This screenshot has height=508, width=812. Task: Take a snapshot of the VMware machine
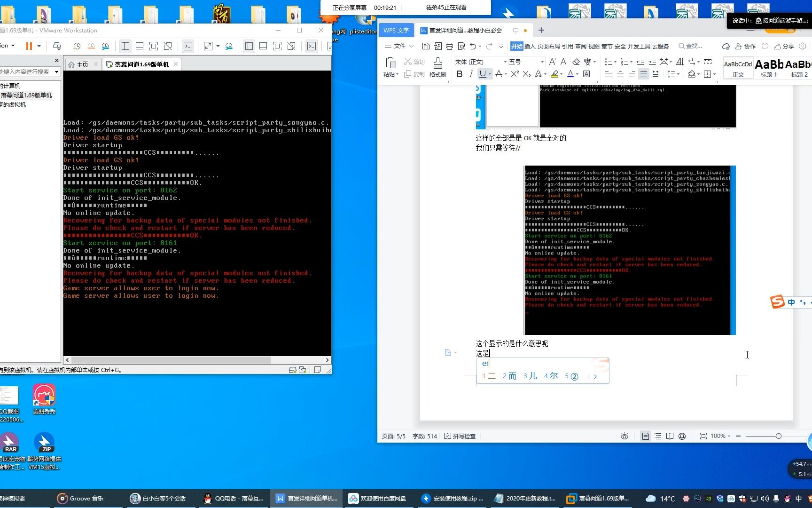[77, 46]
